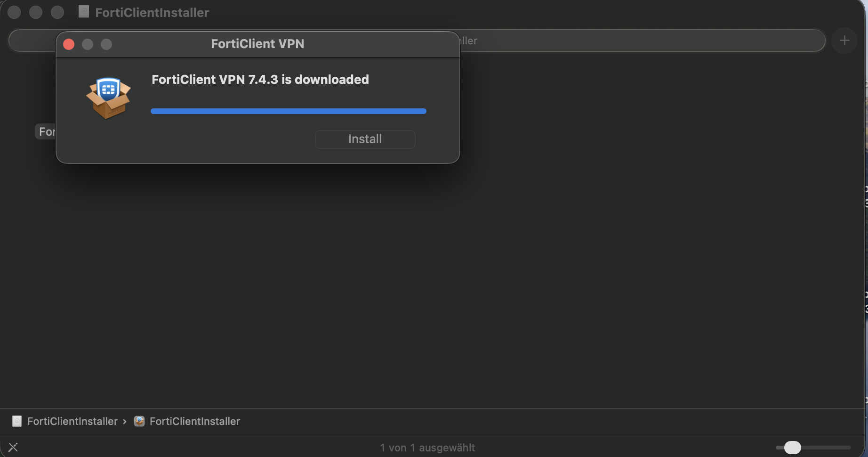
Task: Expand the breadcrumb chevron between path items
Action: (125, 421)
